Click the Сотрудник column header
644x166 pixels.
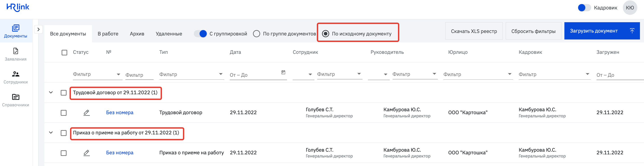click(305, 52)
